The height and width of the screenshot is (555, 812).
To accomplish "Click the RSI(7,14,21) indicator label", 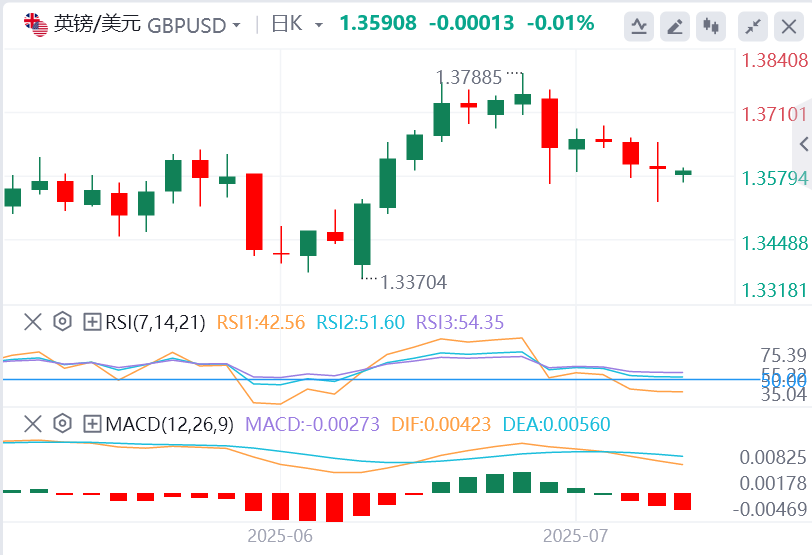I will coord(155,322).
